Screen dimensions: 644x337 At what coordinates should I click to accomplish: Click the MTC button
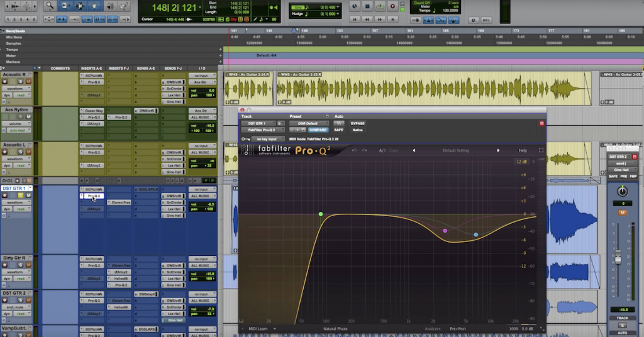click(486, 20)
